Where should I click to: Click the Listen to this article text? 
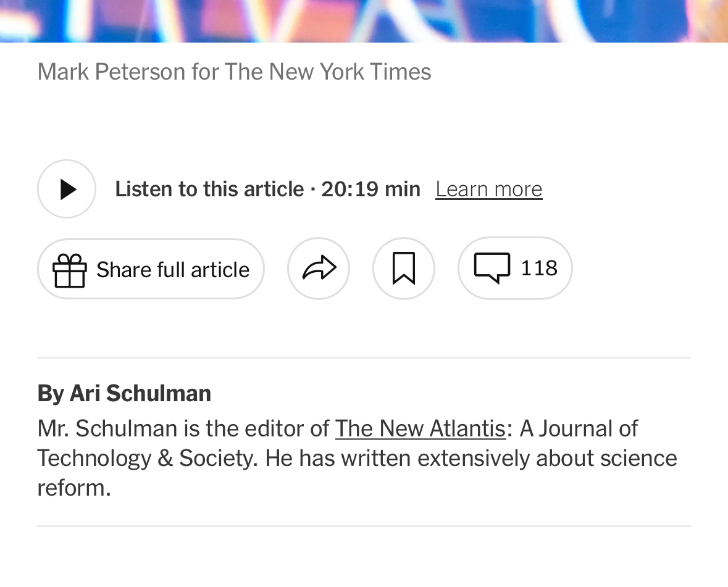pos(209,189)
